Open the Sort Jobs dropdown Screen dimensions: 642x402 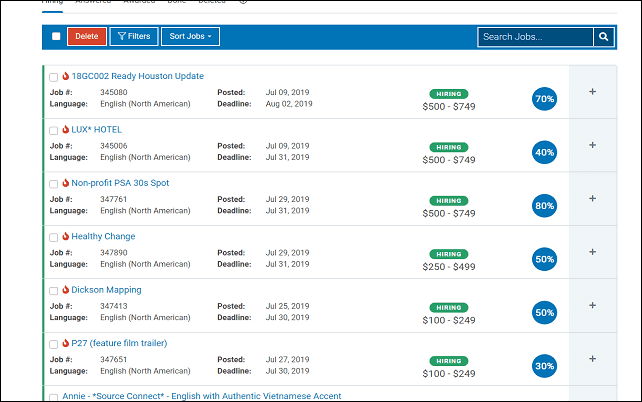click(x=192, y=37)
